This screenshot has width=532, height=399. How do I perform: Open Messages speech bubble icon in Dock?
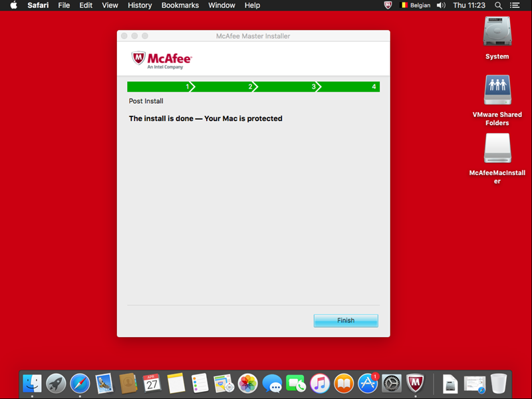point(272,384)
